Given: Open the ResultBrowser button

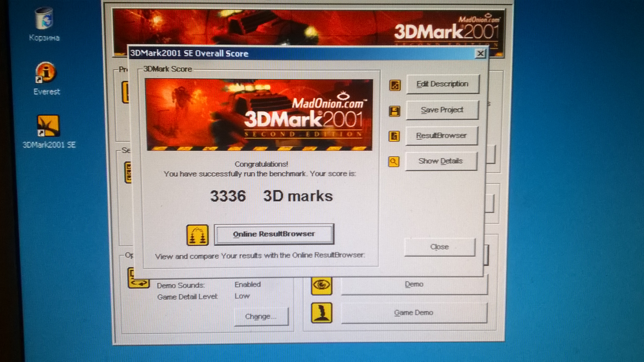Looking at the screenshot, I should [x=442, y=136].
